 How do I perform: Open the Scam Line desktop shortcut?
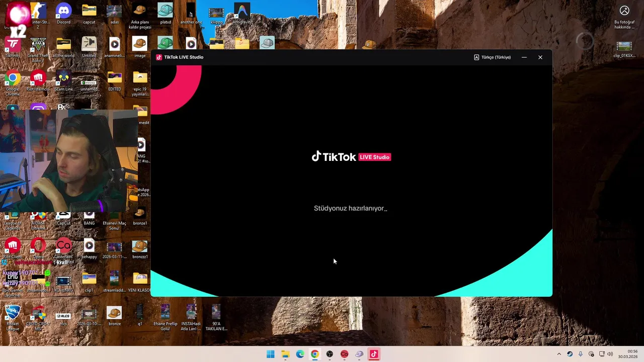63,81
